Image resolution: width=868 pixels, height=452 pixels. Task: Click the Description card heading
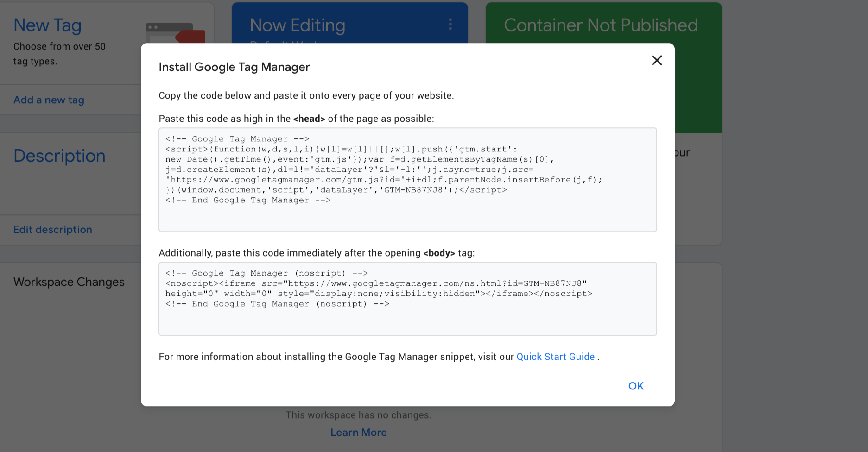[59, 156]
